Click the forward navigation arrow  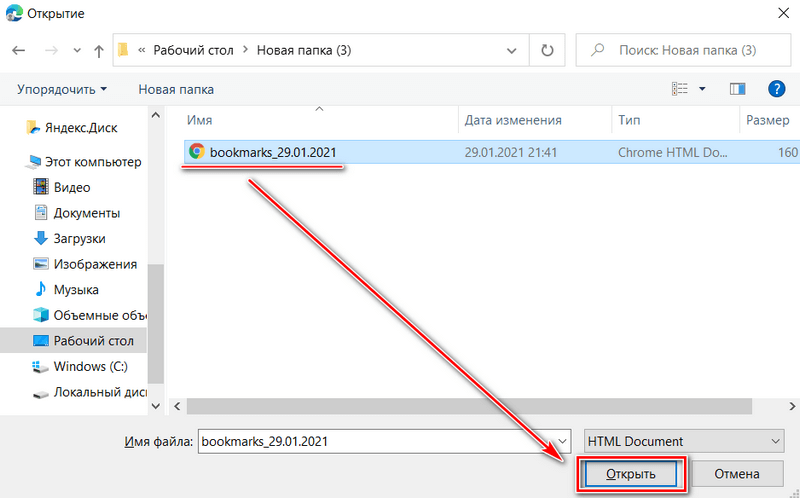(51, 51)
